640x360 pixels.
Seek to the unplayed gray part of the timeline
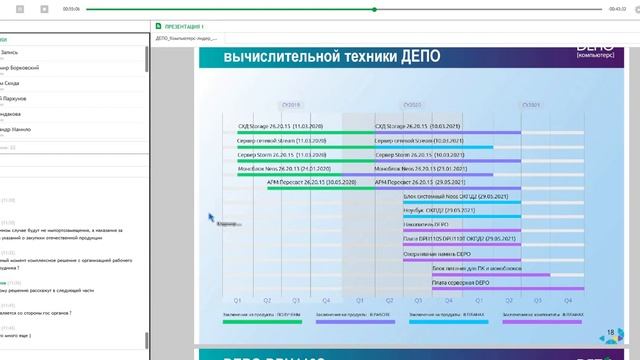click(489, 9)
